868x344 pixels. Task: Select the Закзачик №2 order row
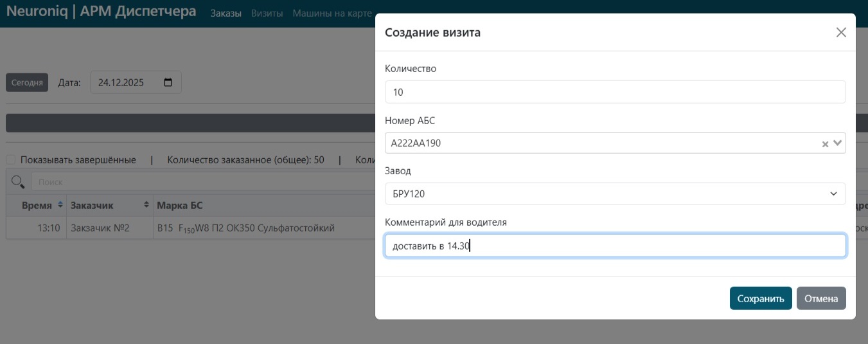100,228
